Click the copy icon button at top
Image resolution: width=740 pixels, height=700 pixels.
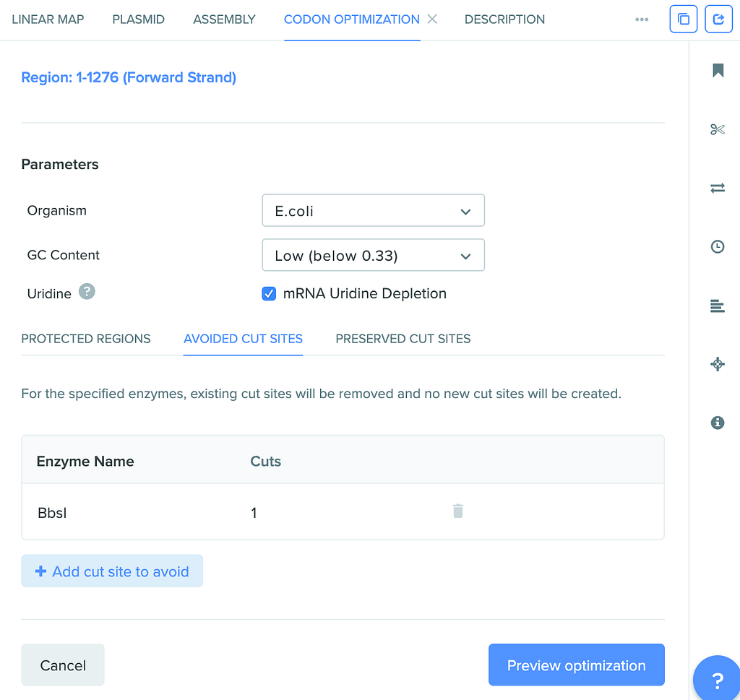click(684, 20)
